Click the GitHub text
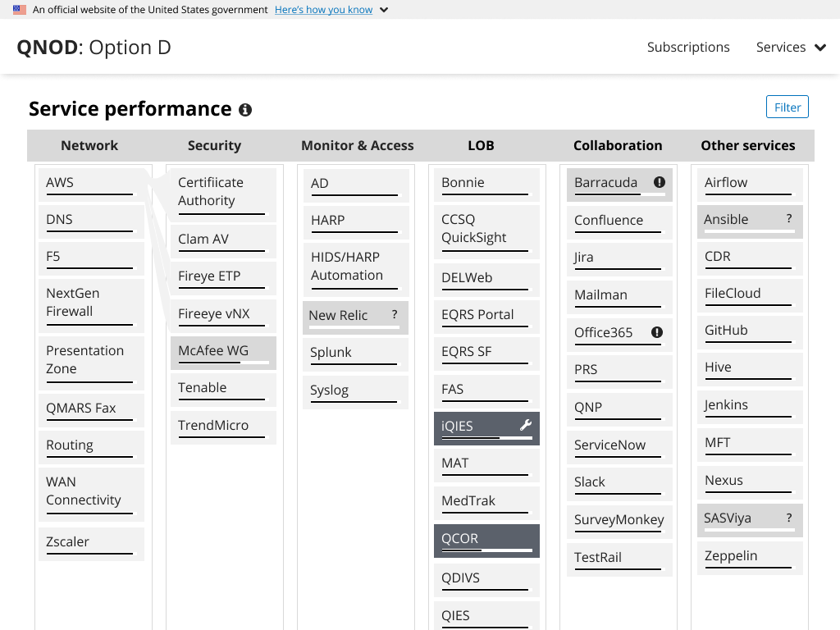The image size is (840, 630). tap(726, 330)
